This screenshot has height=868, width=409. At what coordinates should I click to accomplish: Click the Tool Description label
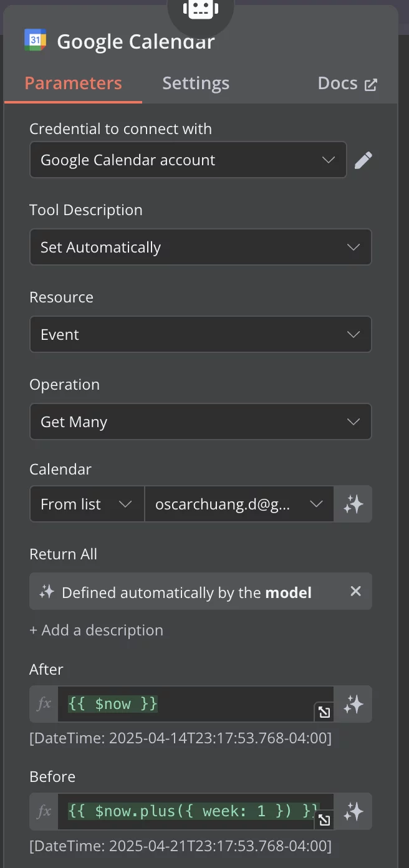pos(86,210)
